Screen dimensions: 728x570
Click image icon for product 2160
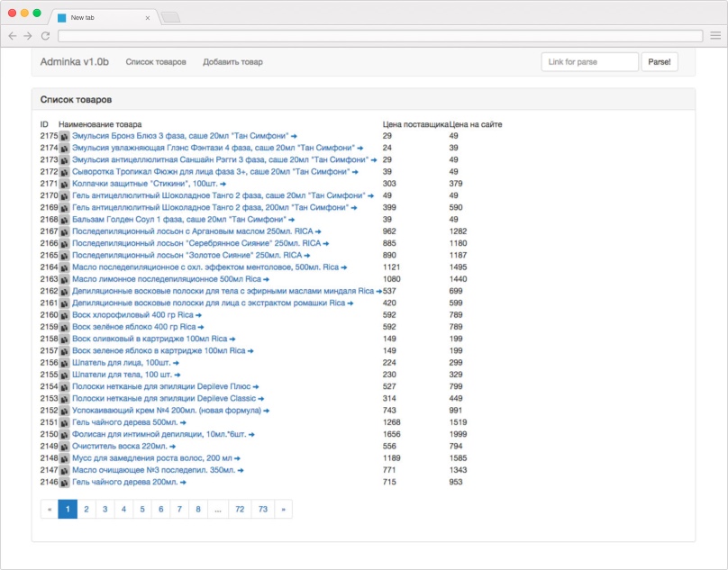click(x=65, y=315)
